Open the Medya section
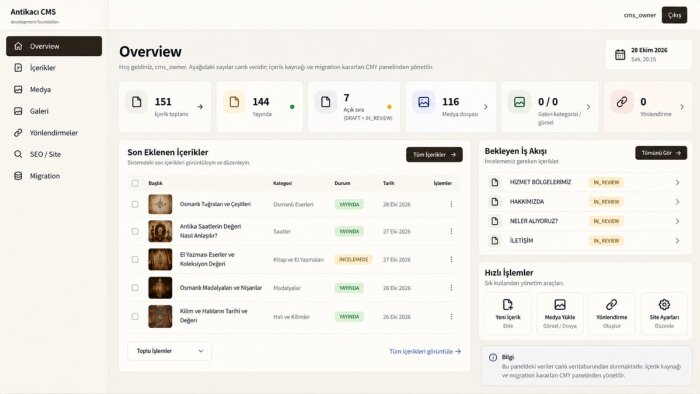 [x=54, y=89]
